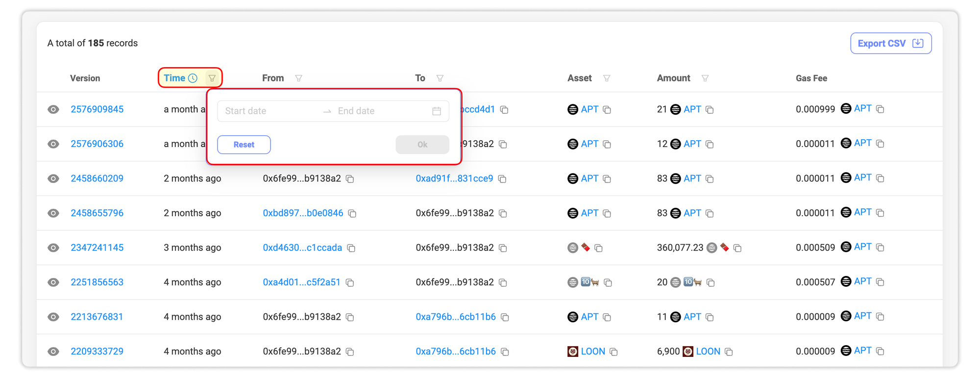Open the From column filter

pyautogui.click(x=298, y=78)
